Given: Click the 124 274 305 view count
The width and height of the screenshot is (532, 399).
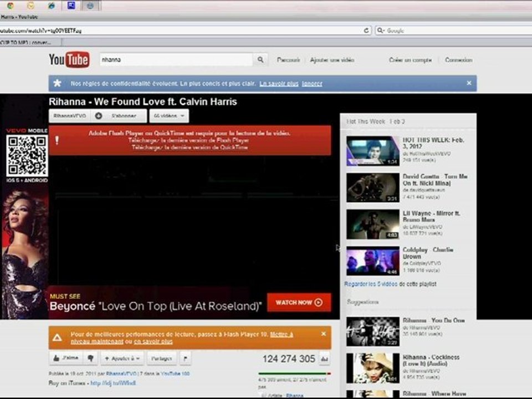Looking at the screenshot, I should pyautogui.click(x=289, y=359).
